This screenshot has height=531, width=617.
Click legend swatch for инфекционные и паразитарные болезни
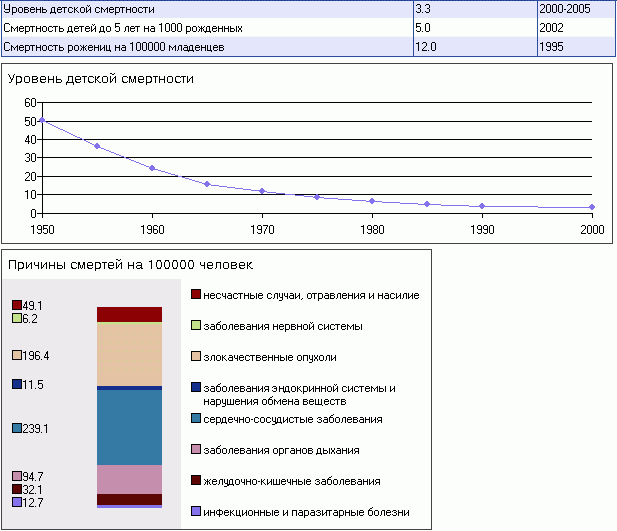coord(196,512)
